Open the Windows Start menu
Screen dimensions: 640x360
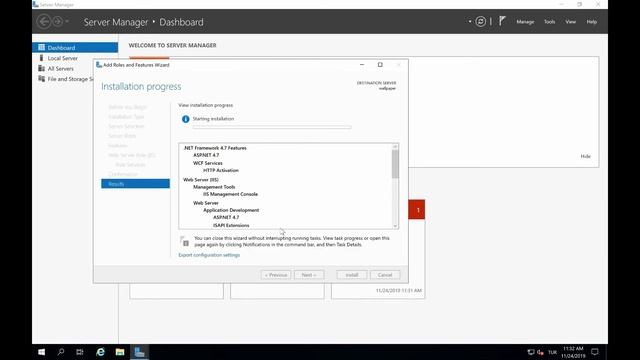42,352
